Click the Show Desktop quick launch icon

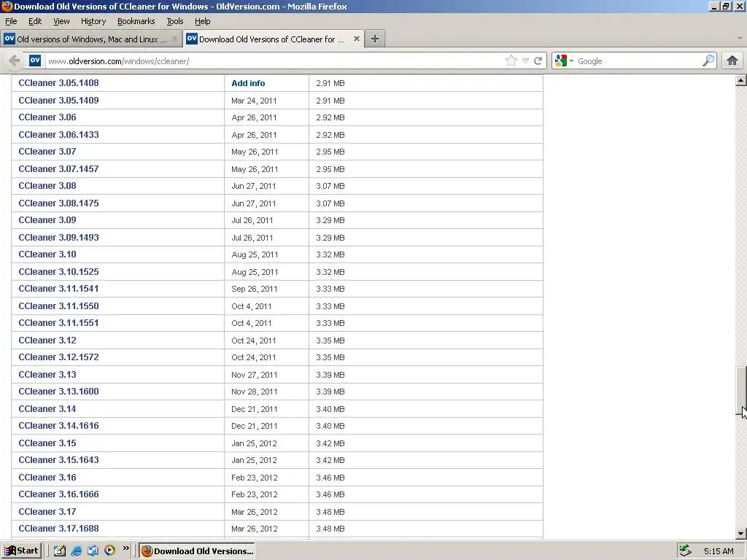point(60,551)
